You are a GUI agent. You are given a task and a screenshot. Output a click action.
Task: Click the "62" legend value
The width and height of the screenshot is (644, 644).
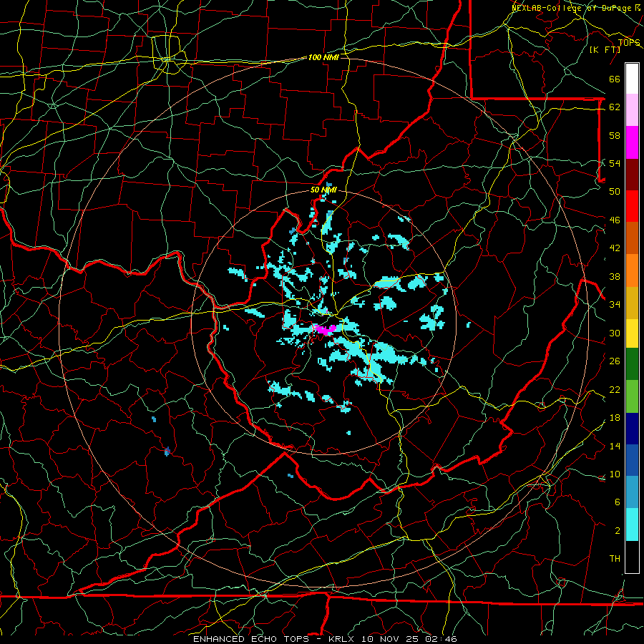coord(615,107)
